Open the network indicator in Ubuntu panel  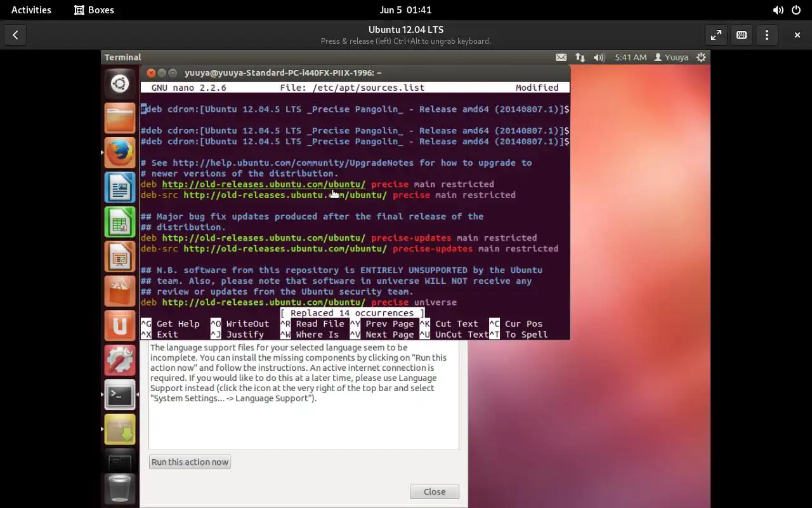coord(580,57)
